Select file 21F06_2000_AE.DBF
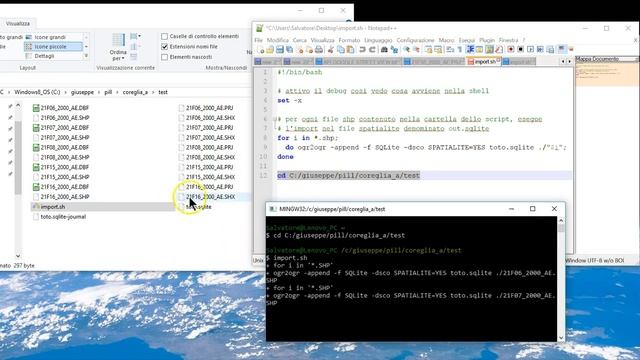Viewport: 640px width, 360px height. pyautogui.click(x=61, y=108)
